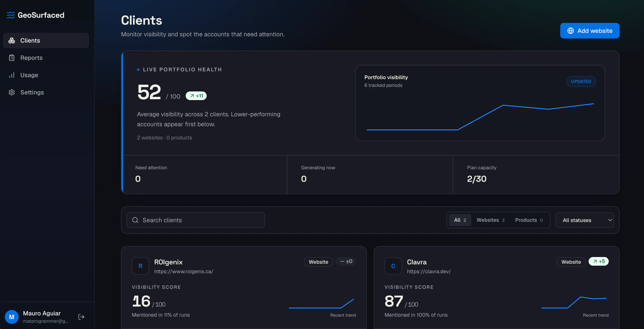This screenshot has height=329, width=644.
Task: Click the ±0 trend badge on ROIgenix
Action: click(346, 261)
